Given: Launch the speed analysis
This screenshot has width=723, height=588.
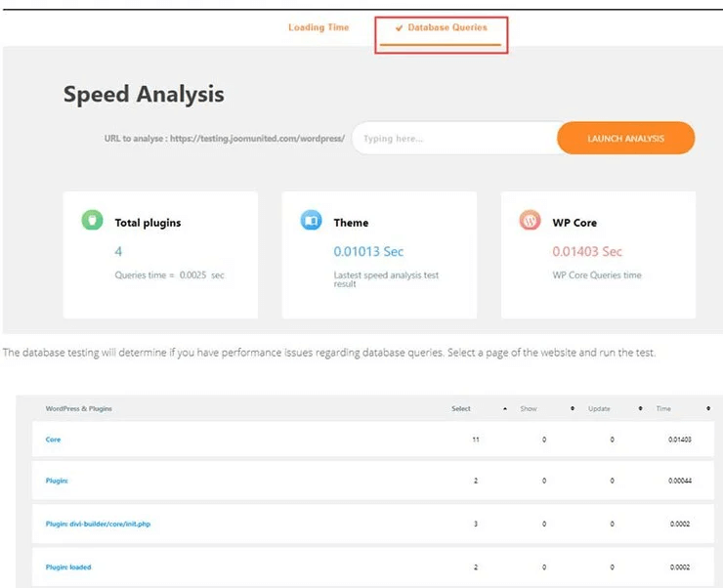Looking at the screenshot, I should (x=625, y=139).
